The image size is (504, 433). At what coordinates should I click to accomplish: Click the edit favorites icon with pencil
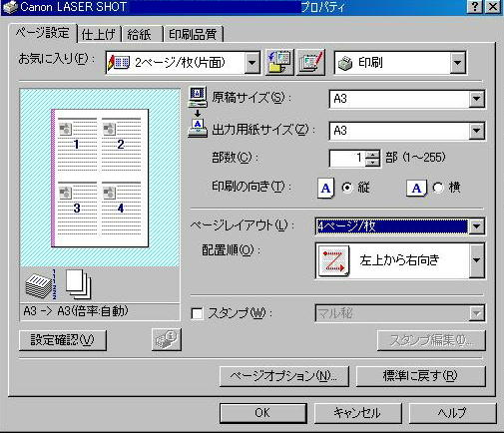point(310,62)
